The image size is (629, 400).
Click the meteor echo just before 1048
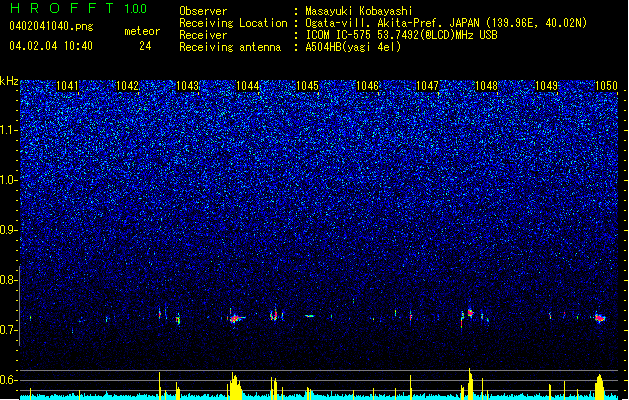[470, 313]
